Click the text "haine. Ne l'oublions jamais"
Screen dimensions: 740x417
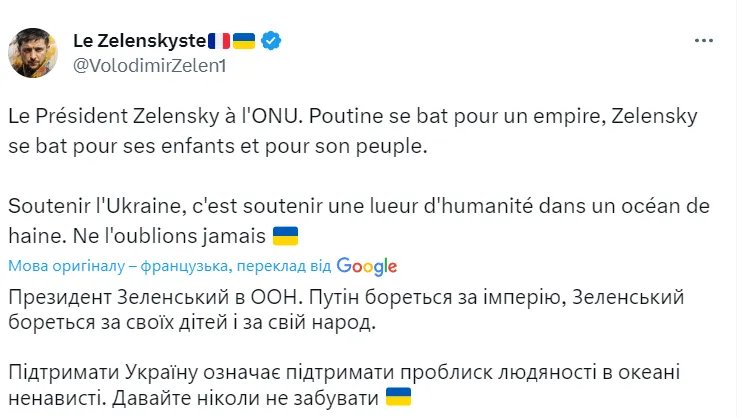138,236
